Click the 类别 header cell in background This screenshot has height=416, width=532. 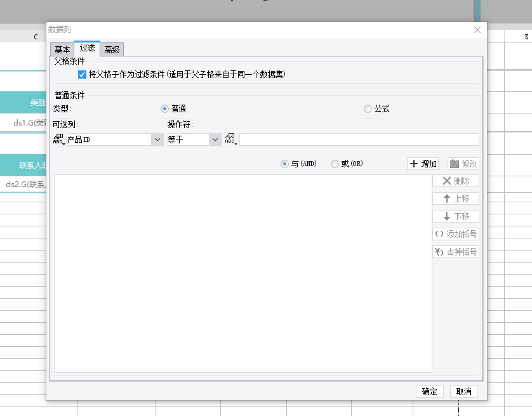23,102
